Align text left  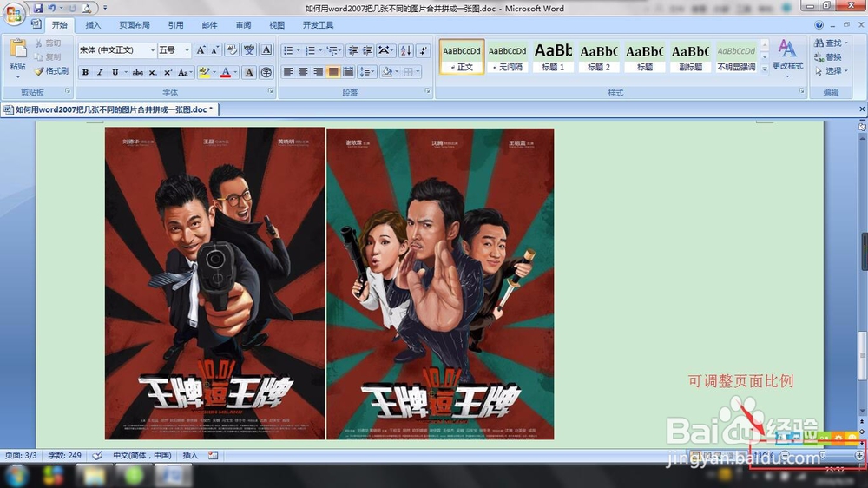(x=288, y=71)
